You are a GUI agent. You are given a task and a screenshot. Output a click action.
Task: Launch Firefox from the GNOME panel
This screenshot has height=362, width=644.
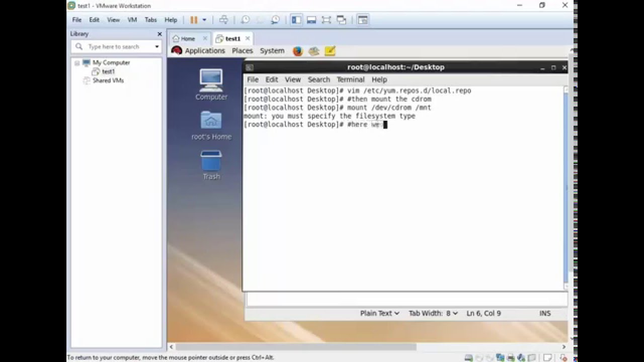coord(298,51)
